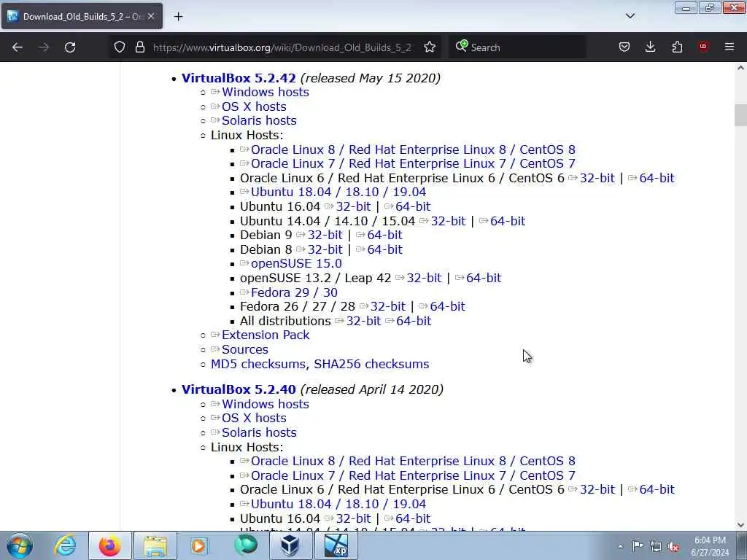
Task: Select the Download_Old_Builds_5_2 tab
Action: 82,16
